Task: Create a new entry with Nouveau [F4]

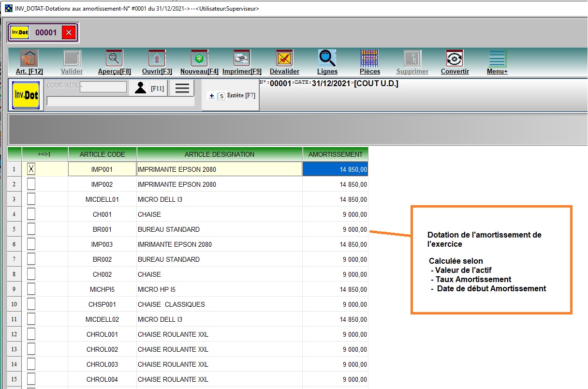Action: coord(199,59)
